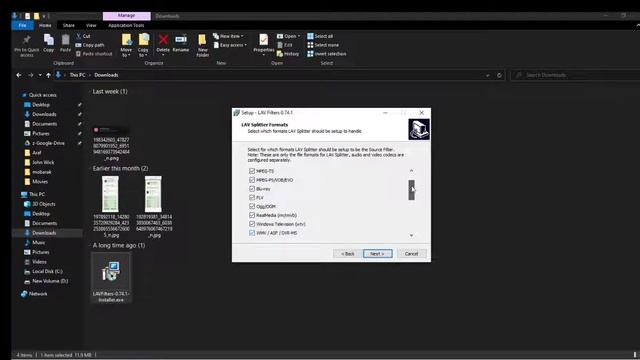Switch to the View ribbon tab
Viewport: 640px width, 360px height.
[x=91, y=25]
